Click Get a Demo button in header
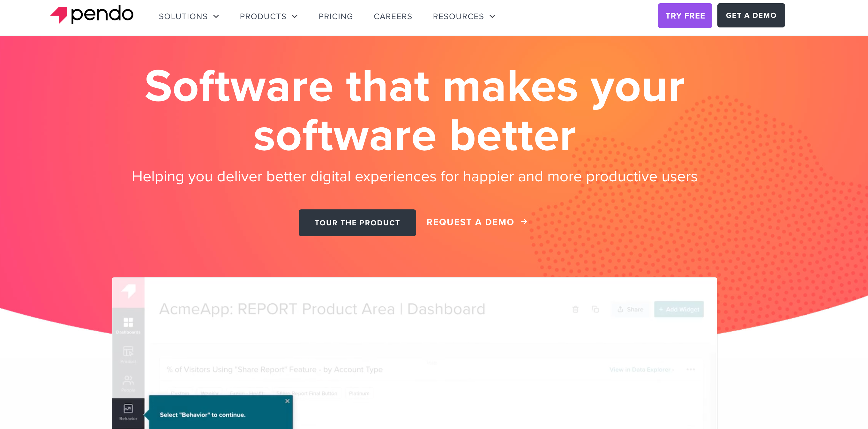This screenshot has width=868, height=429. [x=751, y=16]
